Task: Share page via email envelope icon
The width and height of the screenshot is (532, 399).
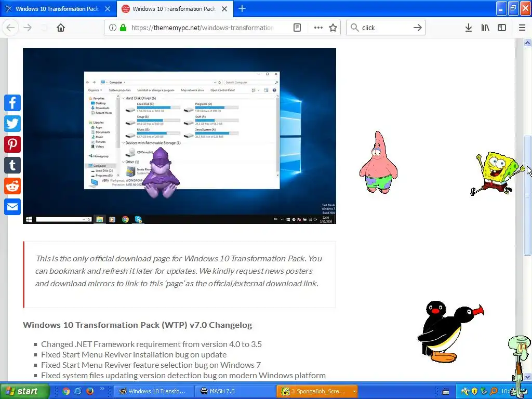Action: pos(12,207)
